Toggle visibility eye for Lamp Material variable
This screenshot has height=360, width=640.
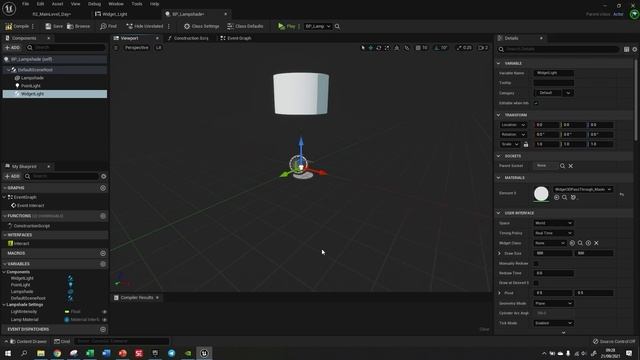point(104,320)
